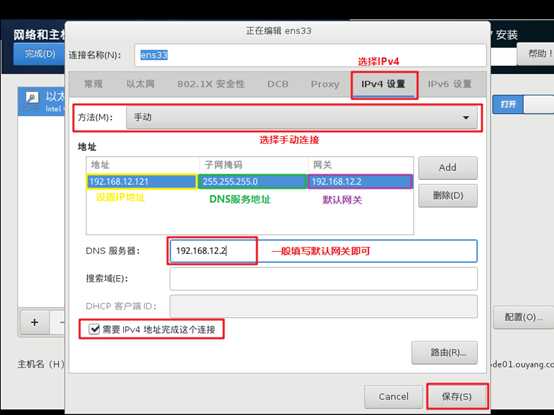Click the plus add-device button
Viewport: 554px width, 415px height.
35,322
